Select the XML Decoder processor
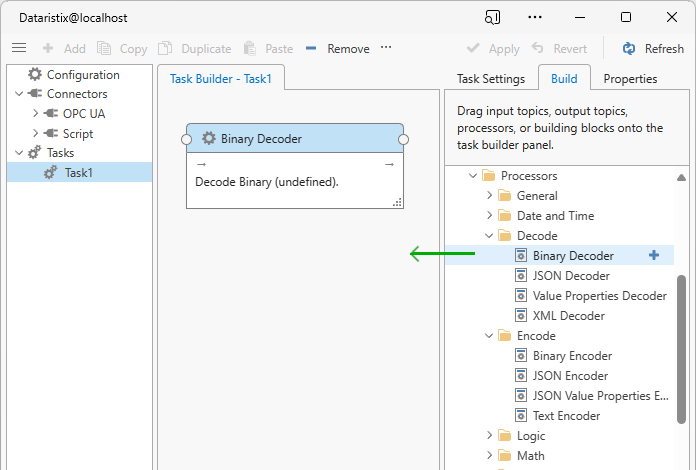 (568, 316)
